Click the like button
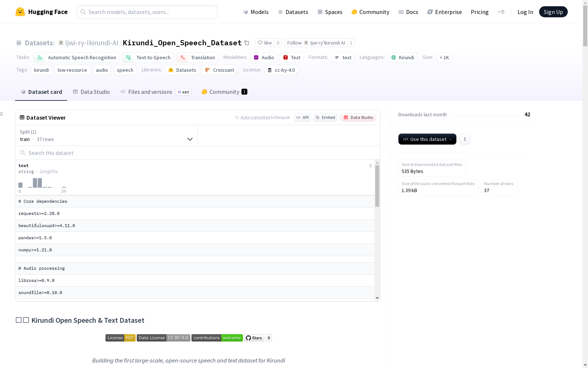The image size is (588, 368). click(265, 43)
